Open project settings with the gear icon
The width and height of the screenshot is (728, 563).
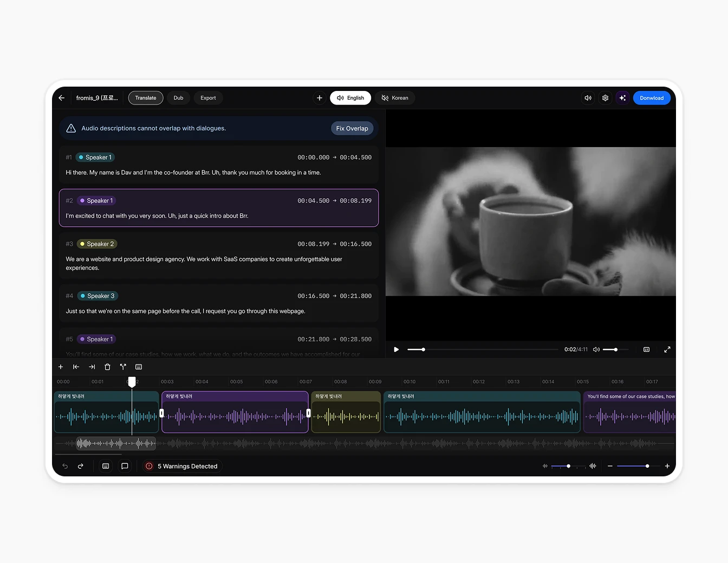click(x=605, y=98)
